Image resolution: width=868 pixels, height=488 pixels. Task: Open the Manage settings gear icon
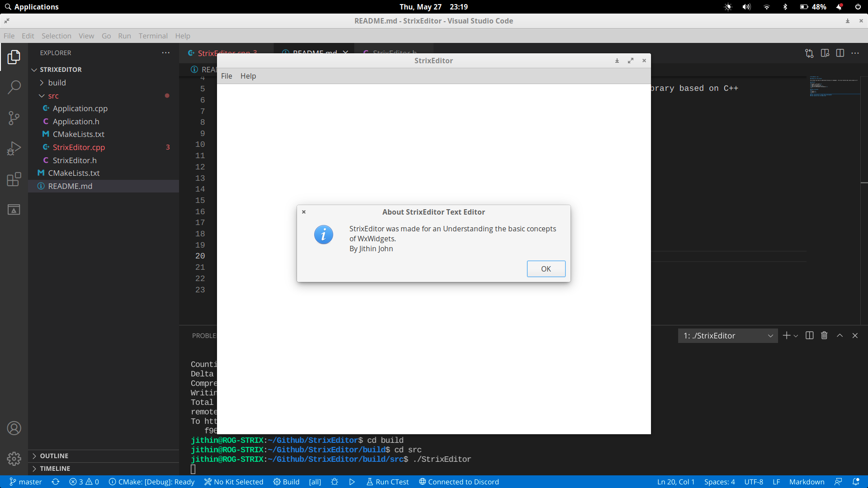point(14,459)
